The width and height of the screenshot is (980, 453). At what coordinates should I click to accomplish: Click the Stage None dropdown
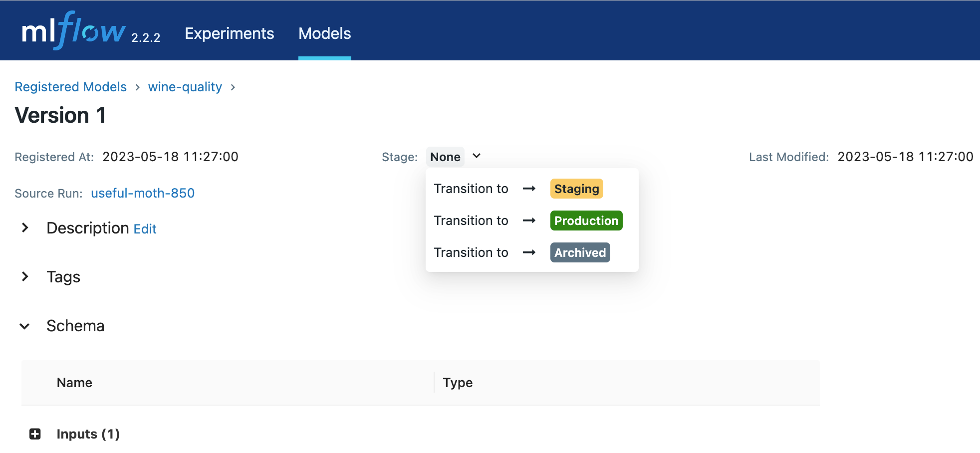click(445, 157)
